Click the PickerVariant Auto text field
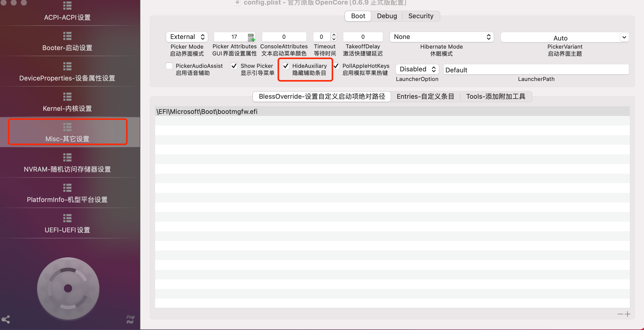Image resolution: width=644 pixels, height=330 pixels. tap(560, 38)
